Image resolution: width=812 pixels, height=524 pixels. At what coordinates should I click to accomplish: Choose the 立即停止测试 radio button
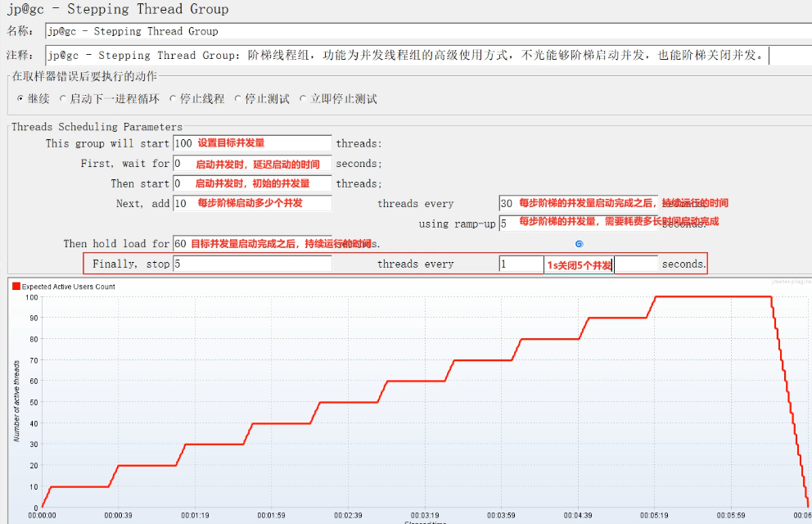[304, 99]
